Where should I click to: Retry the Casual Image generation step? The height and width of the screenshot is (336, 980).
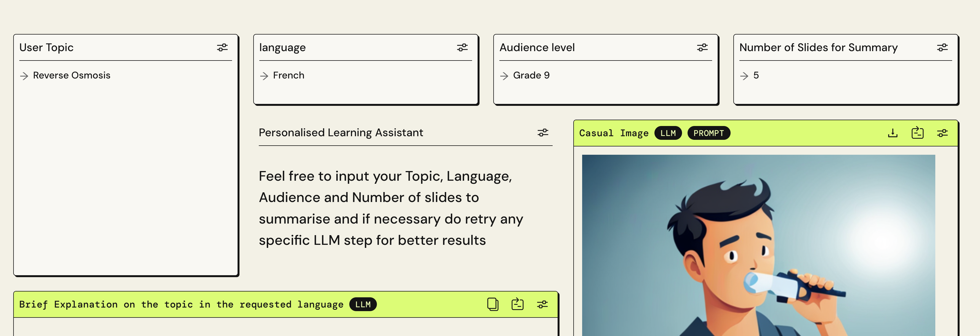[x=917, y=133]
